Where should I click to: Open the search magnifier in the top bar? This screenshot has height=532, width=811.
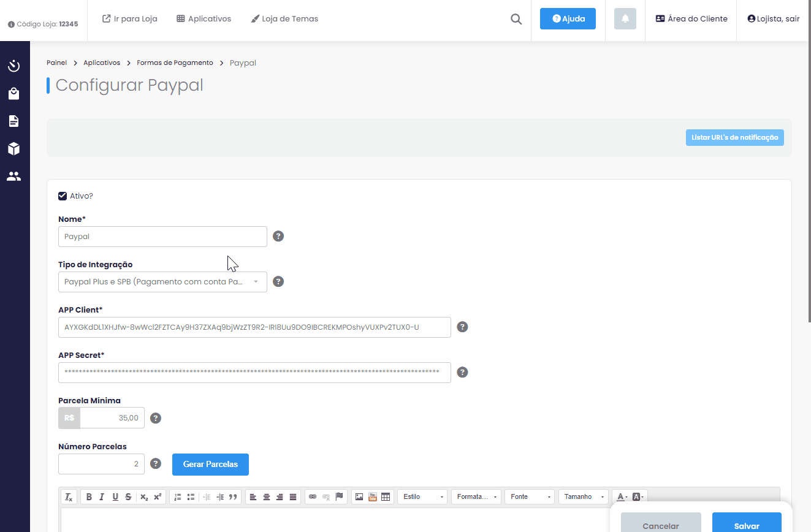(516, 19)
